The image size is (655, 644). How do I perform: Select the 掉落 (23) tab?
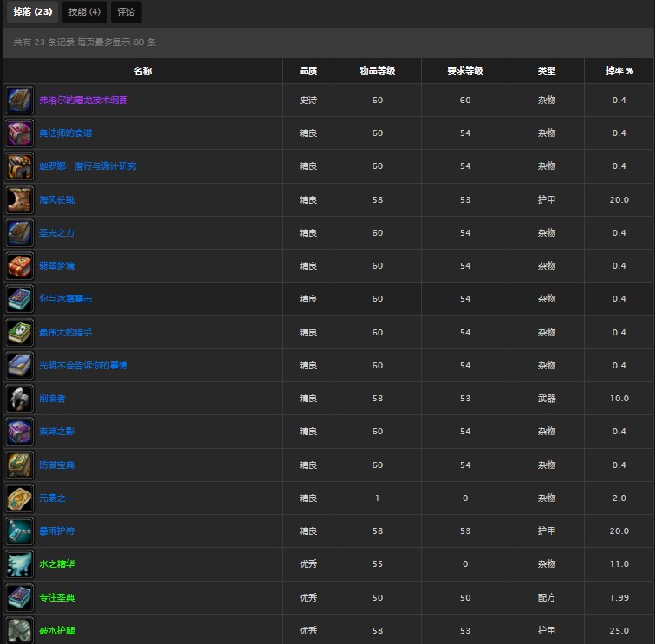click(x=32, y=12)
